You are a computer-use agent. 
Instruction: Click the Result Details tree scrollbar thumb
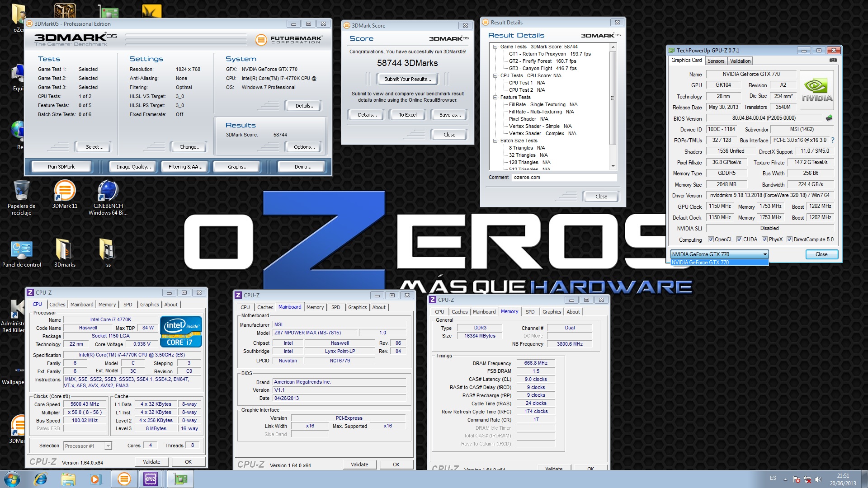pos(613,98)
